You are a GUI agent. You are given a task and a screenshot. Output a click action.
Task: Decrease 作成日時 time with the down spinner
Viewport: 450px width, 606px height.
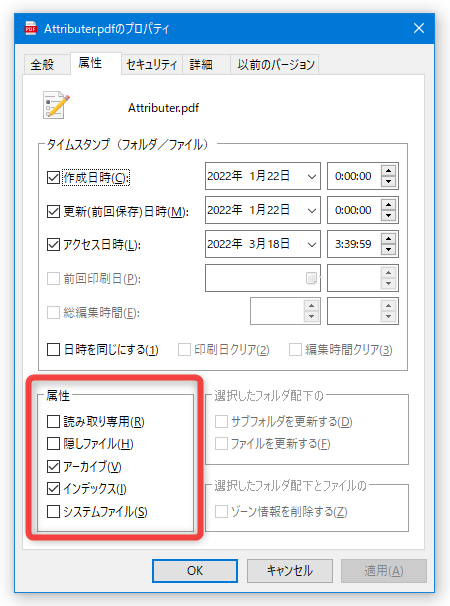click(389, 182)
